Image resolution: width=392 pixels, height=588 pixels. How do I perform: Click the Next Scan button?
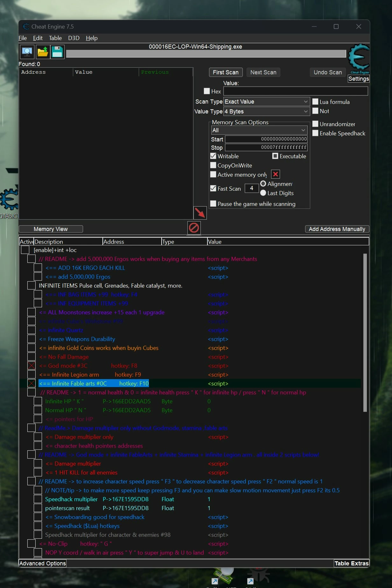tap(263, 72)
